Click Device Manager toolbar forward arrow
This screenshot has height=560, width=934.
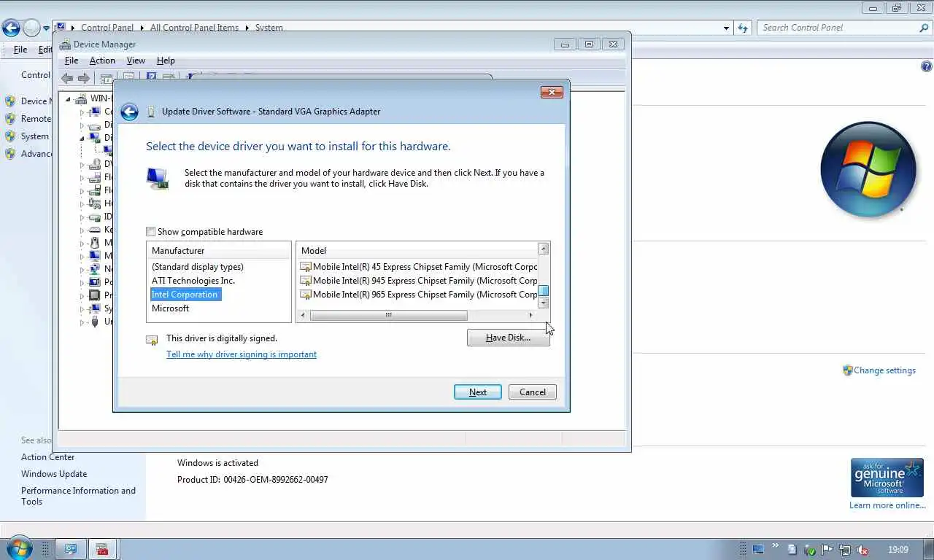coord(84,78)
